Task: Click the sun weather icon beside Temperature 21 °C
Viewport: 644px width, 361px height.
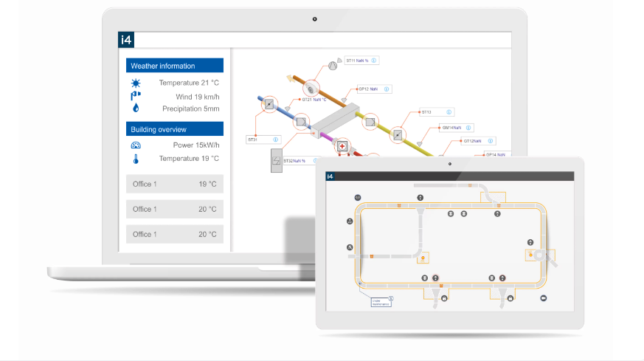Action: [x=136, y=83]
